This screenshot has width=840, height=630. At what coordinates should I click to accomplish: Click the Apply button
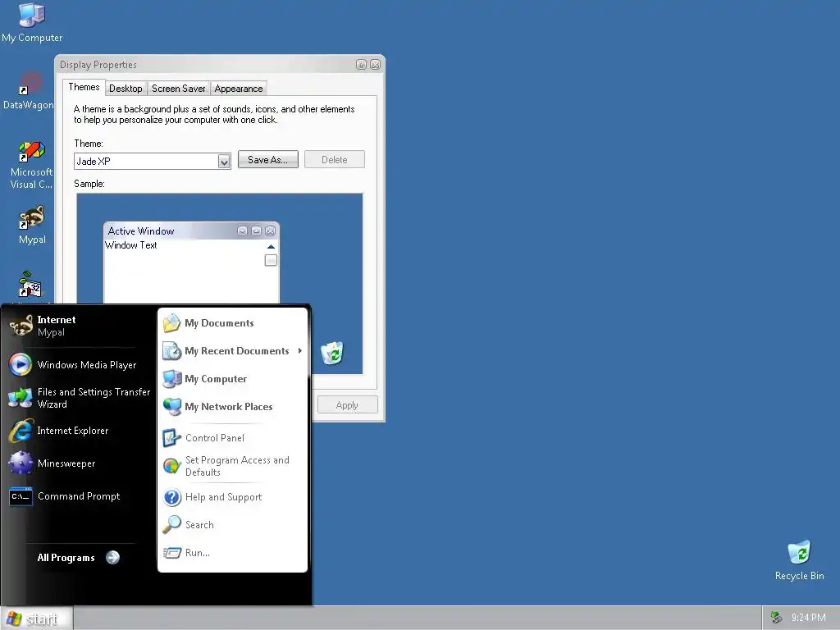pyautogui.click(x=347, y=405)
